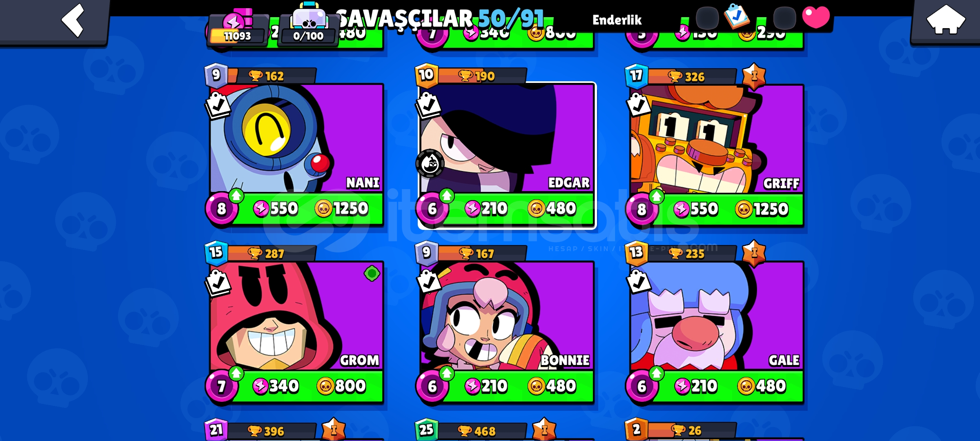Select the Edgar brawler card
The image size is (980, 441).
click(x=507, y=155)
